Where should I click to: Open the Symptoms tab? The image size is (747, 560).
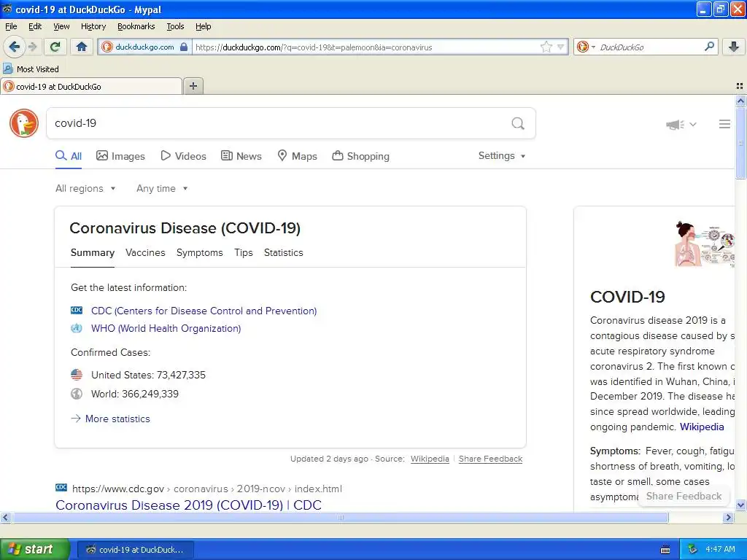tap(200, 253)
